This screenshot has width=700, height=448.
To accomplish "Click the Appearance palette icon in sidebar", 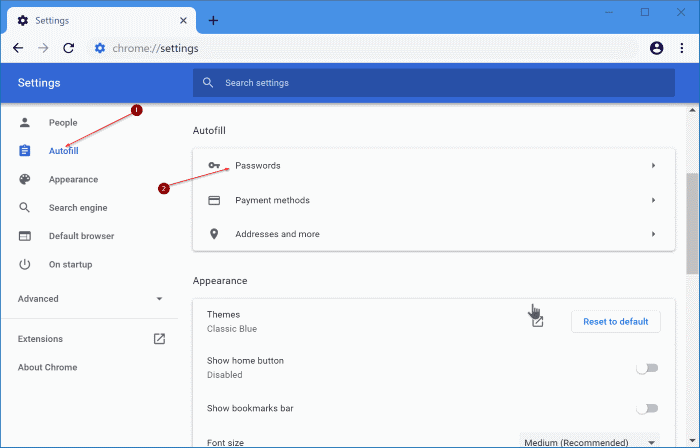I will point(25,179).
